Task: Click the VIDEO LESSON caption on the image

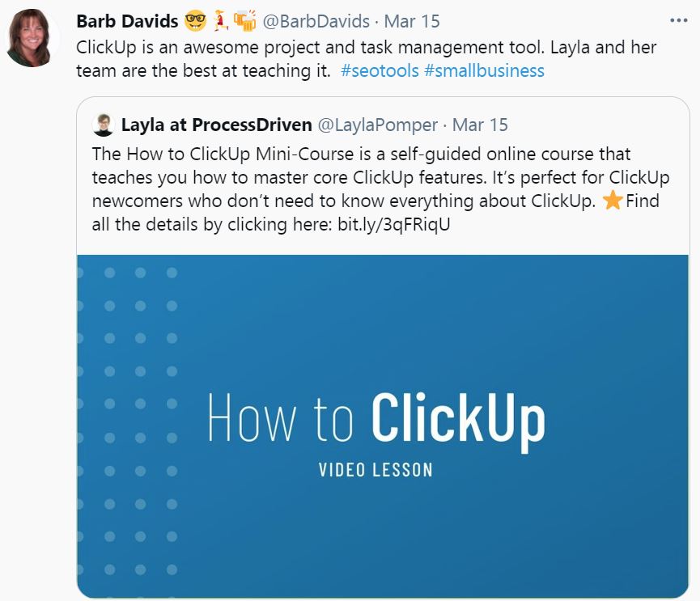Action: [x=375, y=470]
